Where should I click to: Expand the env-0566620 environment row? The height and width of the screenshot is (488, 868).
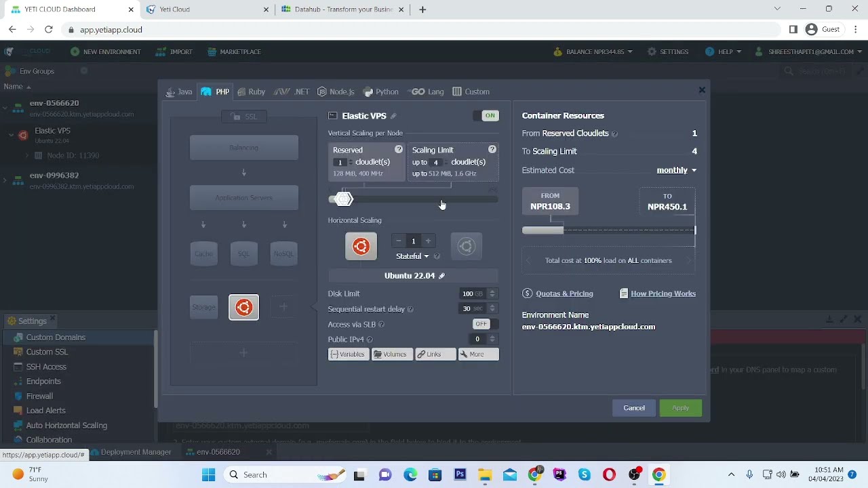[5, 107]
